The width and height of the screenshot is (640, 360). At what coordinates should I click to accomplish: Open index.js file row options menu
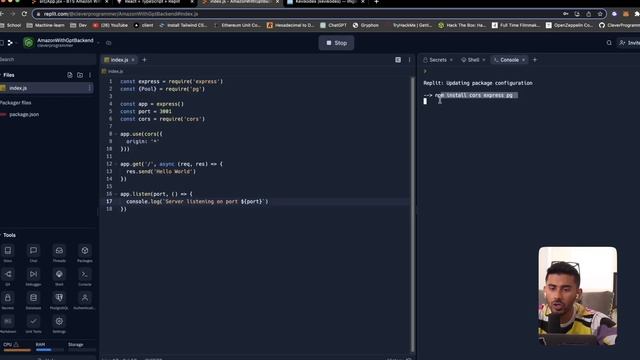pos(89,88)
